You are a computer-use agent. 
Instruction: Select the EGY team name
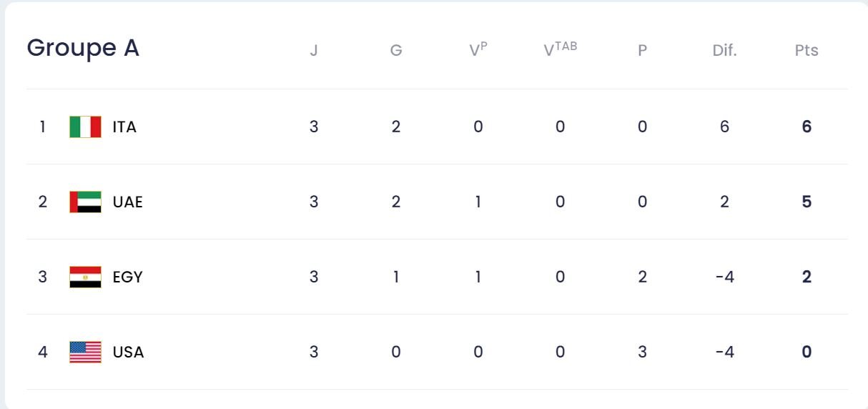[x=128, y=277]
